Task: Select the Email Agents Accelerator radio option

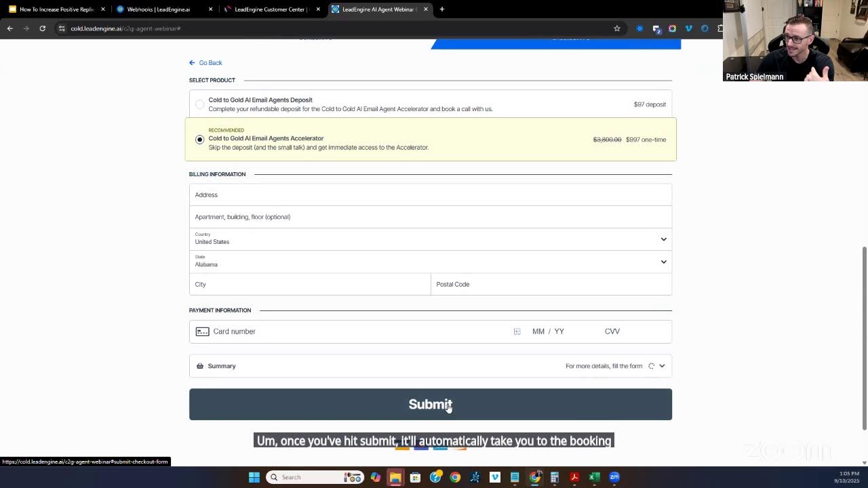Action: pos(199,140)
